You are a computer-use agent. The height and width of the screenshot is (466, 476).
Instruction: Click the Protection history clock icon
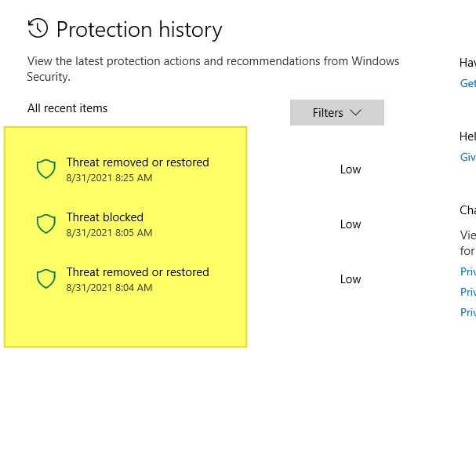tap(37, 30)
